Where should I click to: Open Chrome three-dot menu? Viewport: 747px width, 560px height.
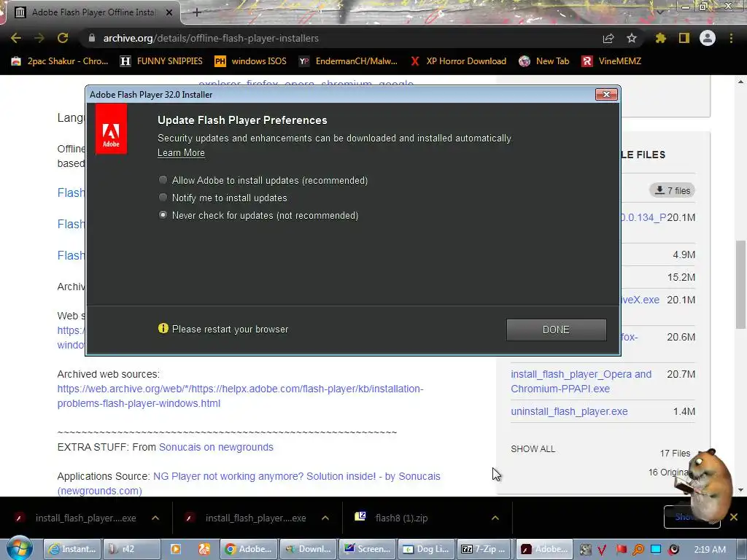tap(731, 38)
